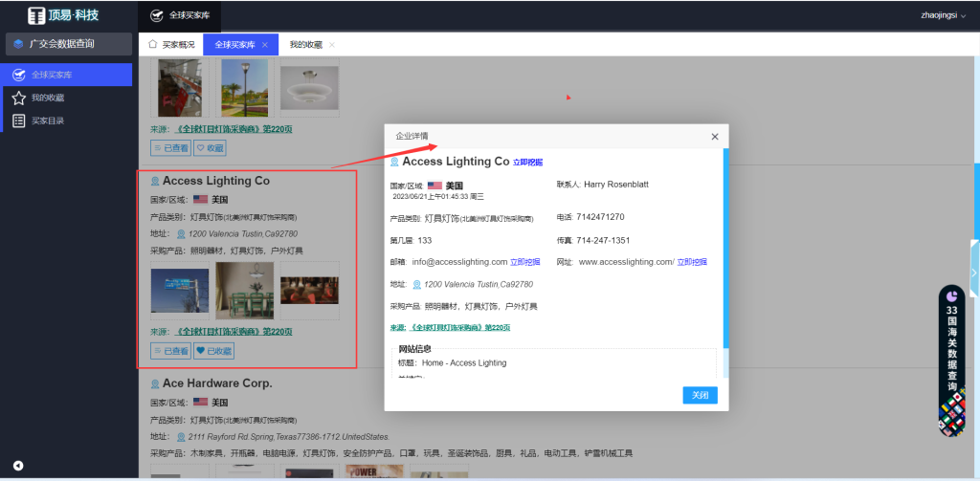Viewport: 980px width, 481px height.
Task: Toggle 已收藏 favorite for Access Lighting Co
Action: click(213, 351)
